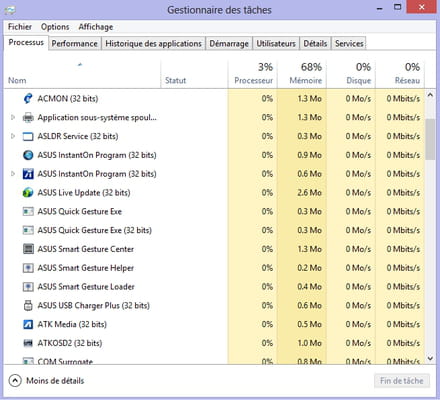Screen dimensions: 440x401
Task: Click the 0.2 Mo memory value
Action: click(309, 268)
